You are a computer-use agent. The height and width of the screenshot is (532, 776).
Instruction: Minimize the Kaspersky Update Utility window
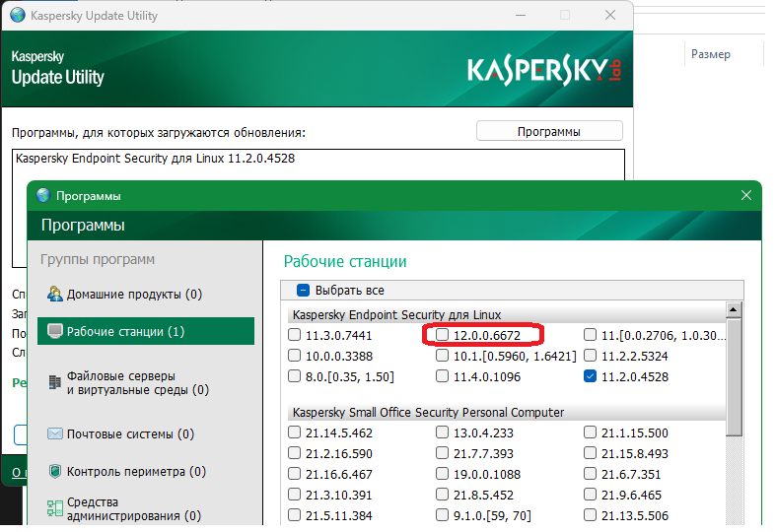pyautogui.click(x=521, y=16)
